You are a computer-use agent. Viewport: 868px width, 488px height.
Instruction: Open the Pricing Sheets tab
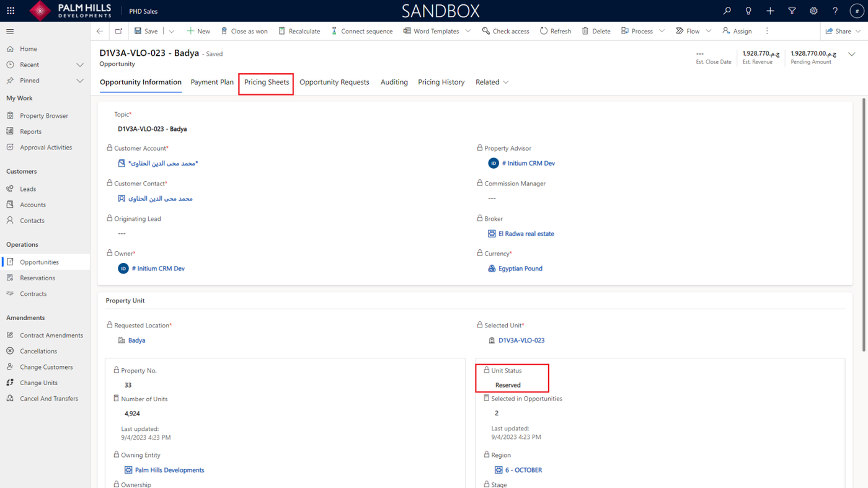coord(267,82)
